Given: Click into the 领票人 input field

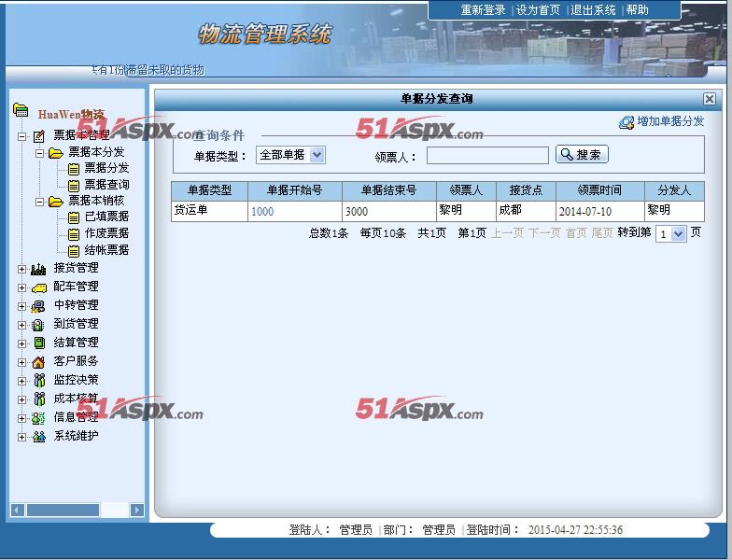Looking at the screenshot, I should (x=487, y=155).
